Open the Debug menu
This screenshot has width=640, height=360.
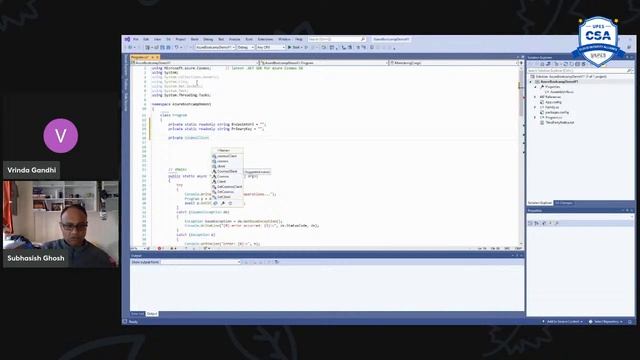(208, 39)
